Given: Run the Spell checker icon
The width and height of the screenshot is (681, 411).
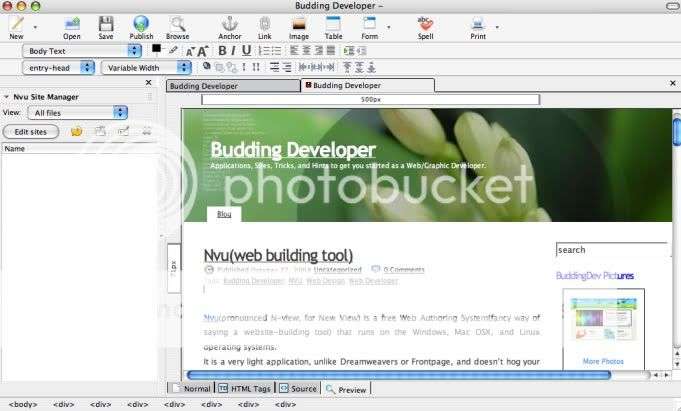Looking at the screenshot, I should 425,24.
